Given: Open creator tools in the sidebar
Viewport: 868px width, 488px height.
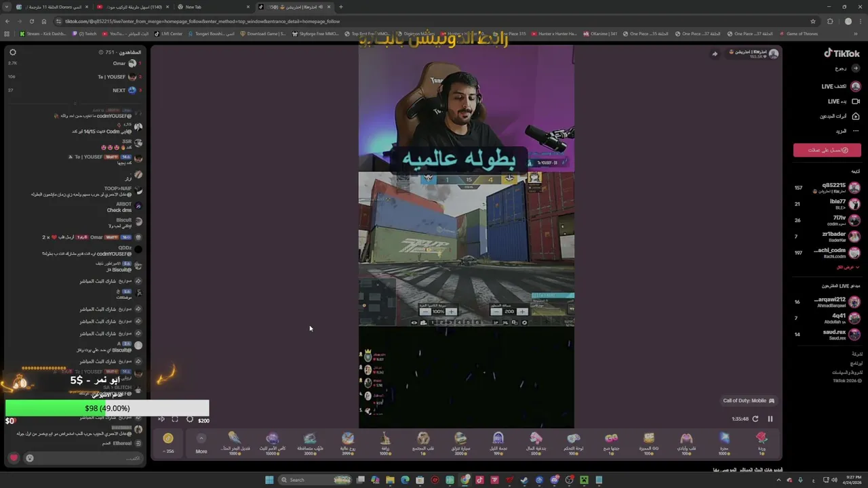Looking at the screenshot, I should click(839, 117).
